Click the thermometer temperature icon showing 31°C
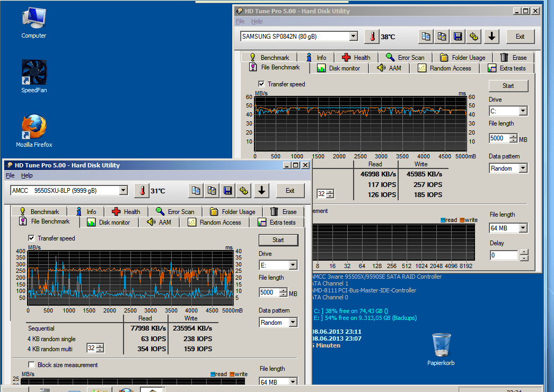Viewport: 554px width, 392px height. tap(142, 191)
